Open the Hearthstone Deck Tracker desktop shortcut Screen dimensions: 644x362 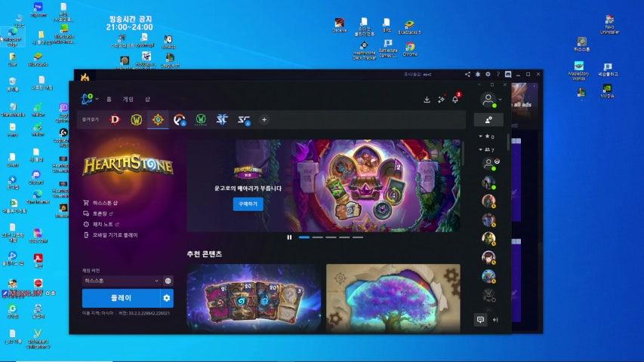tap(364, 51)
